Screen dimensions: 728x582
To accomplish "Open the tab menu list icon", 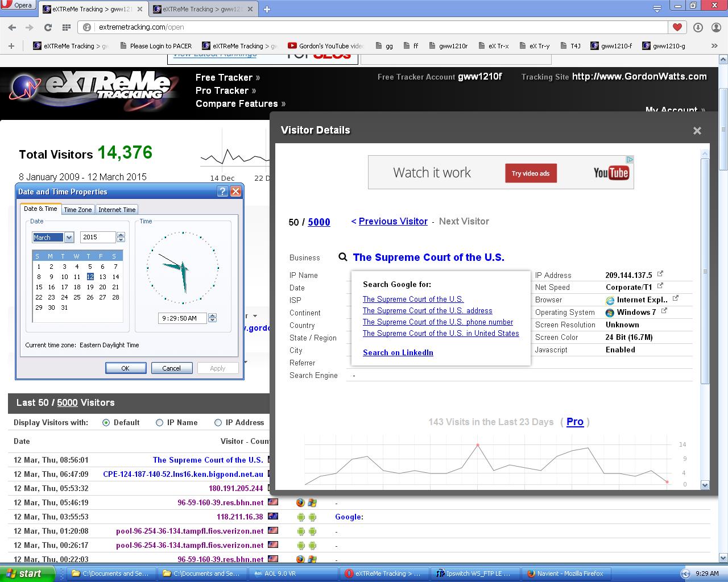I will 657,8.
